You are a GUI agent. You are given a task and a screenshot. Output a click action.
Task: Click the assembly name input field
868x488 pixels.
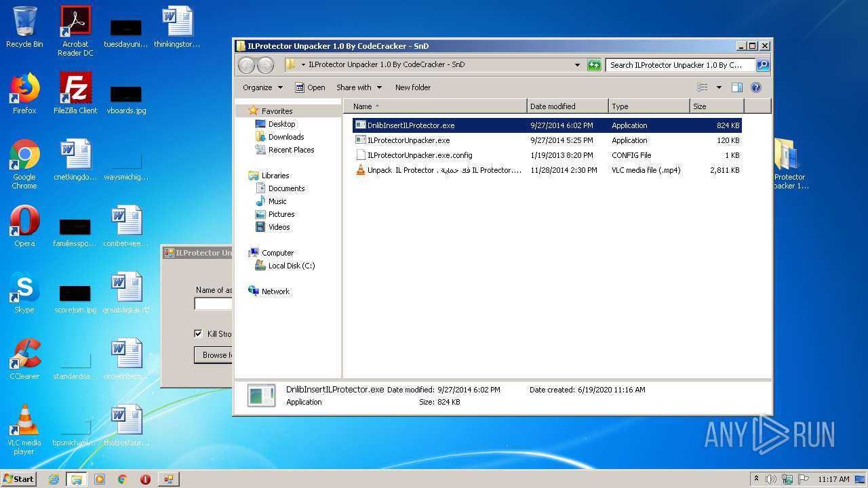[213, 304]
